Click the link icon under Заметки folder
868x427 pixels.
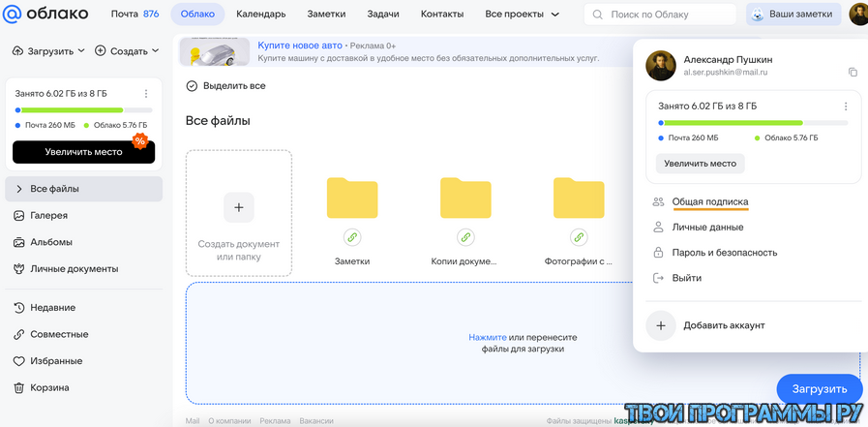point(352,237)
